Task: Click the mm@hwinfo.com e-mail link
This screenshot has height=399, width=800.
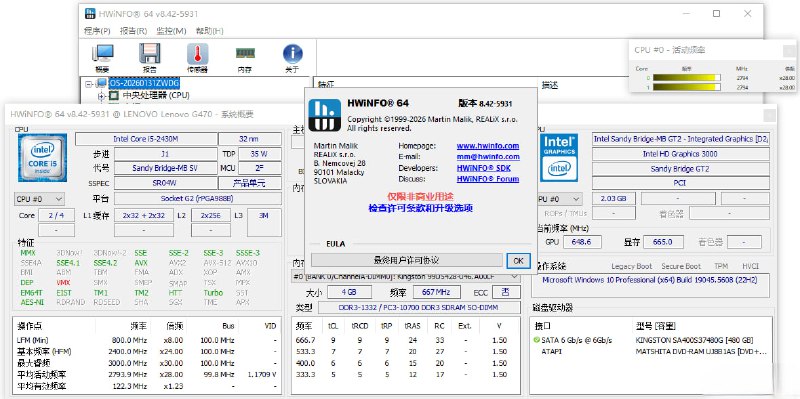Action: (x=488, y=157)
